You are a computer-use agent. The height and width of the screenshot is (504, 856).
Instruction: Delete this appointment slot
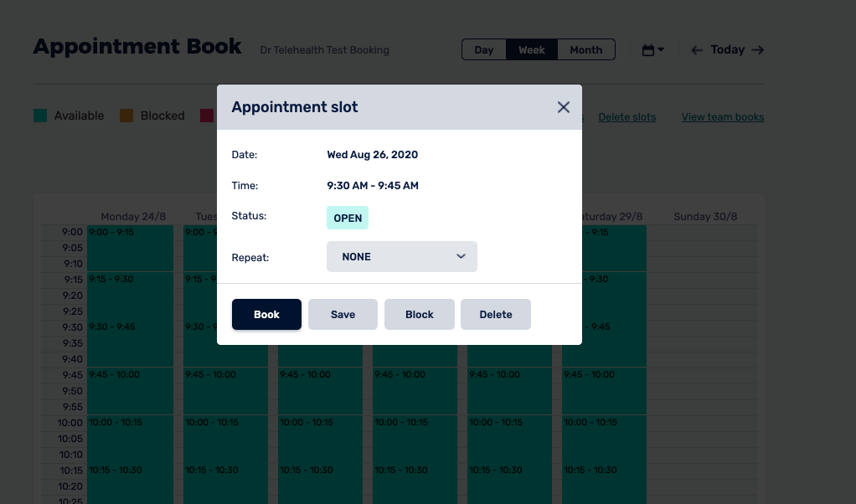click(x=496, y=315)
